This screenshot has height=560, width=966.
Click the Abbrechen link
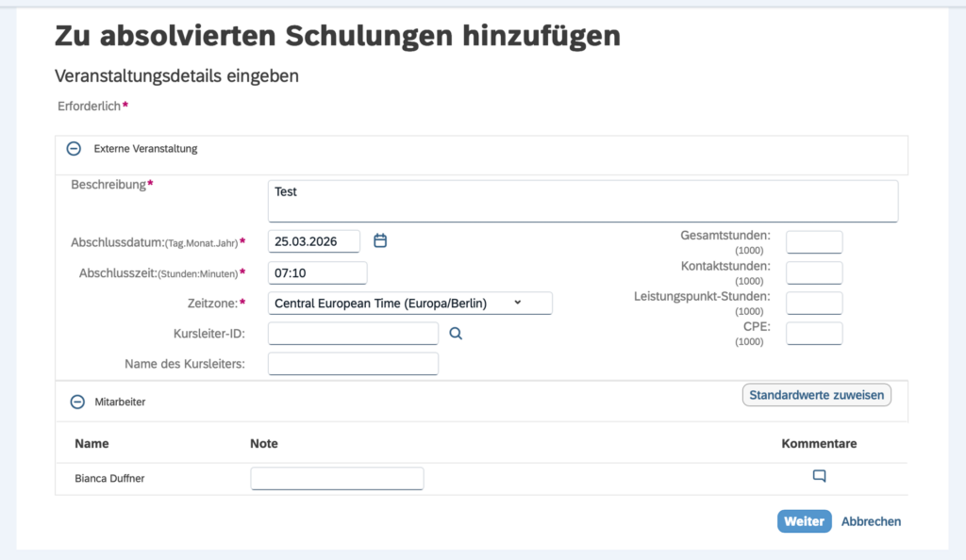pos(871,521)
